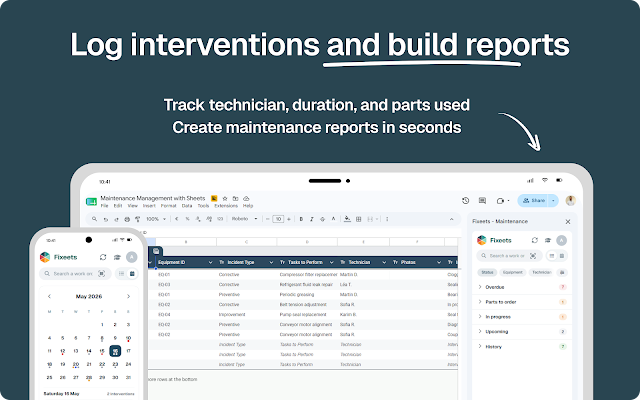
Task: Click the undo arrow in toolbar
Action: (106, 219)
